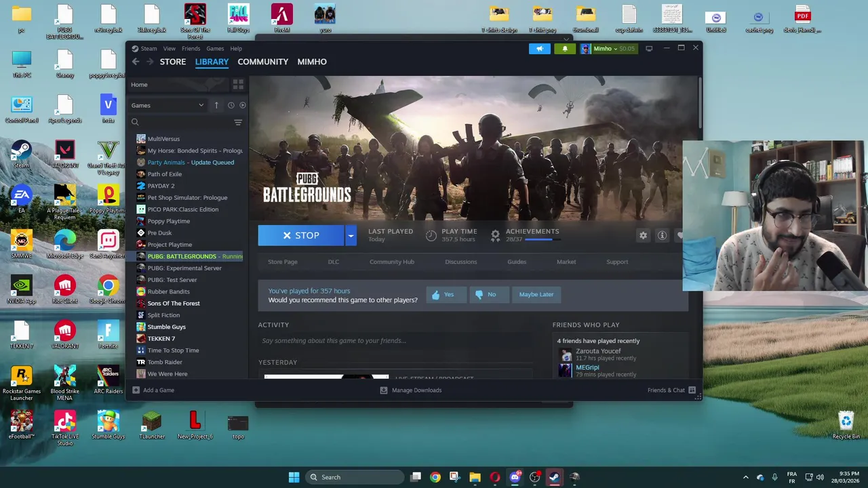Open PUBG game settings gear
This screenshot has width=868, height=488.
point(643,235)
